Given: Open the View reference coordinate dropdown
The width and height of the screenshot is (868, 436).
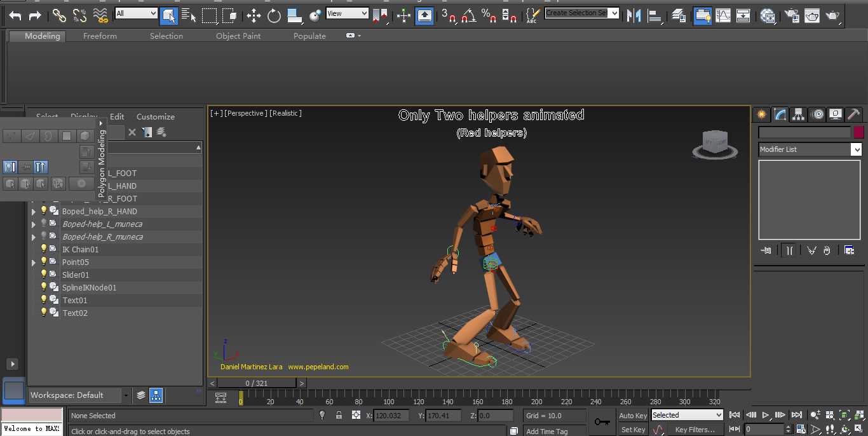Looking at the screenshot, I should tap(347, 13).
